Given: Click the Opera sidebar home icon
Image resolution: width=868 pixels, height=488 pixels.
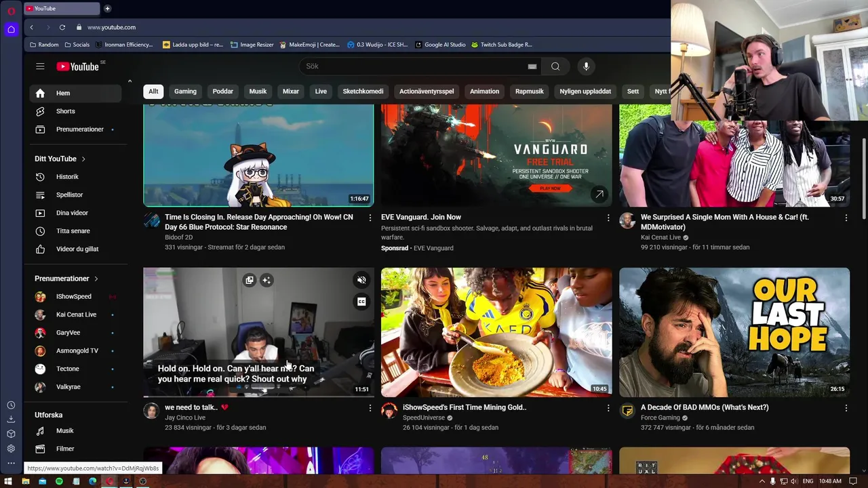Looking at the screenshot, I should pos(11,29).
